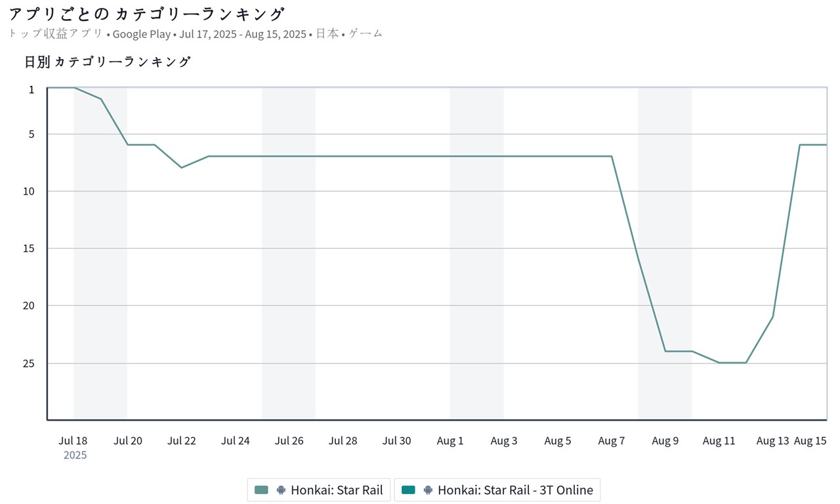Select the Aug 15 date label
This screenshot has height=504, width=840.
pos(810,440)
